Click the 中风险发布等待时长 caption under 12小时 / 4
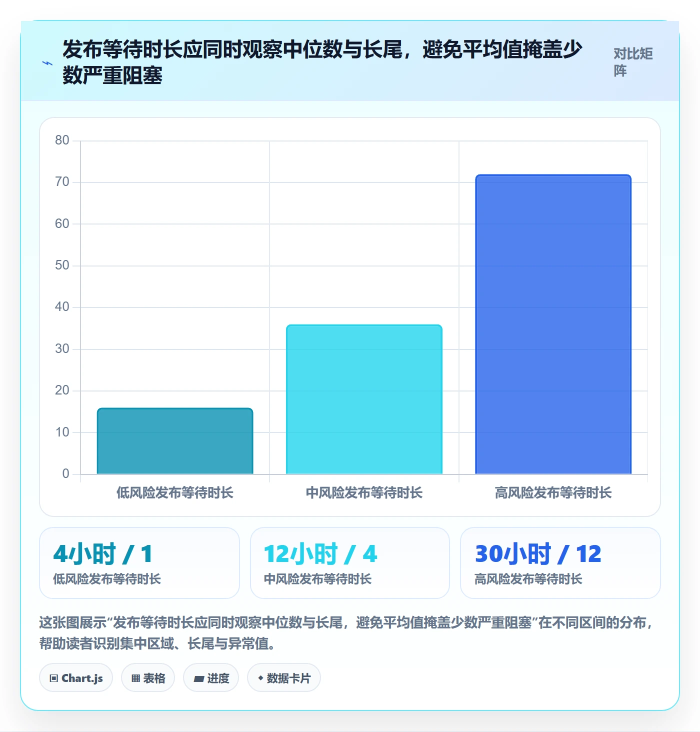Image resolution: width=700 pixels, height=732 pixels. (x=317, y=579)
